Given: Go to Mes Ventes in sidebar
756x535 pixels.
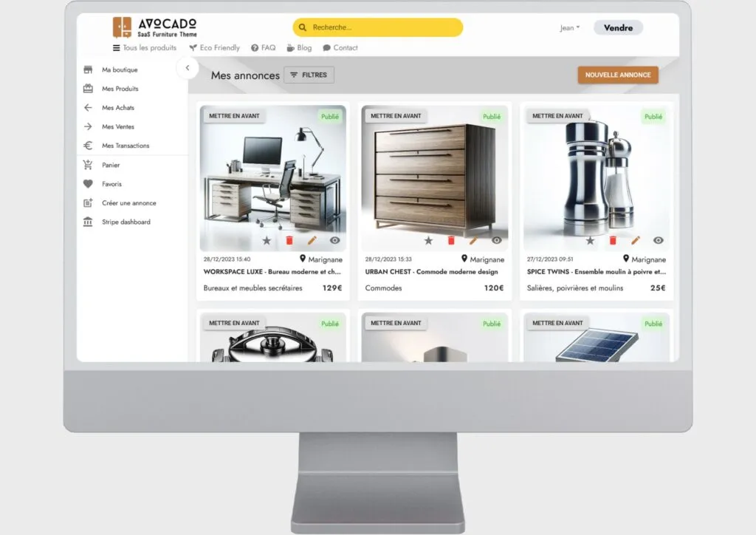Looking at the screenshot, I should [x=118, y=127].
